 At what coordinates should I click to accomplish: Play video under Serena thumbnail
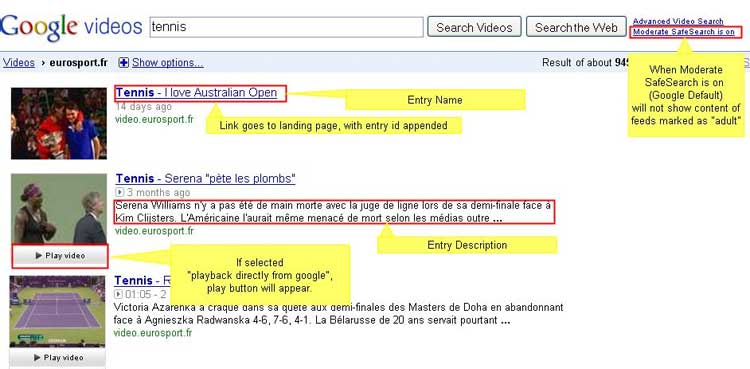[x=60, y=256]
